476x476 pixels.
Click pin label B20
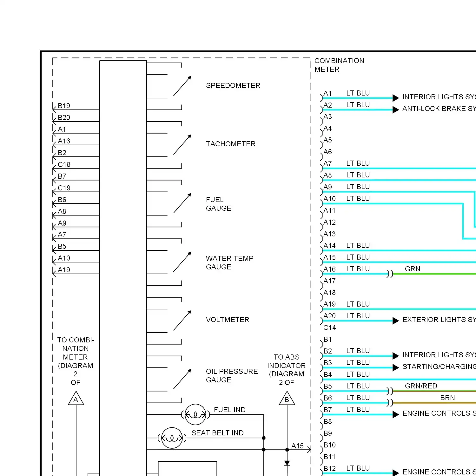[x=64, y=118]
